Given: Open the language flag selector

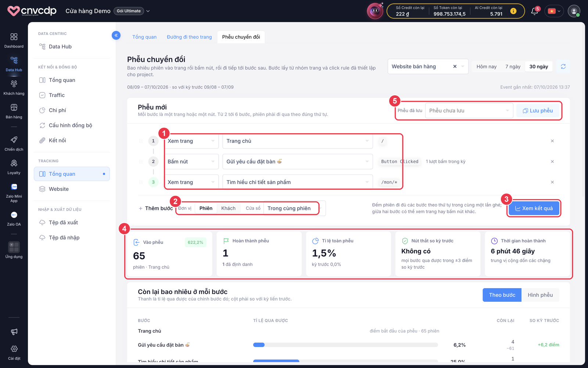Looking at the screenshot, I should (554, 11).
